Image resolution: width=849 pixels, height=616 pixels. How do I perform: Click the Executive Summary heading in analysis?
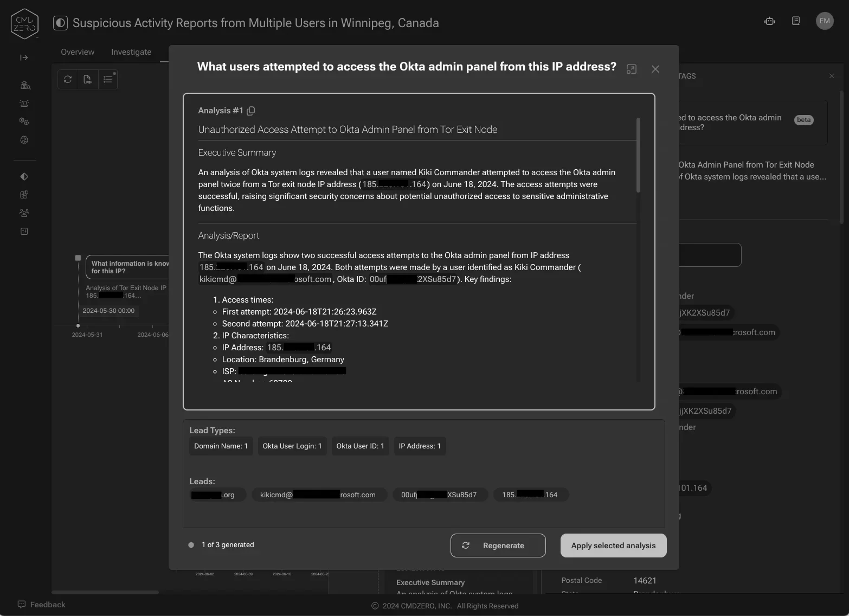click(237, 152)
